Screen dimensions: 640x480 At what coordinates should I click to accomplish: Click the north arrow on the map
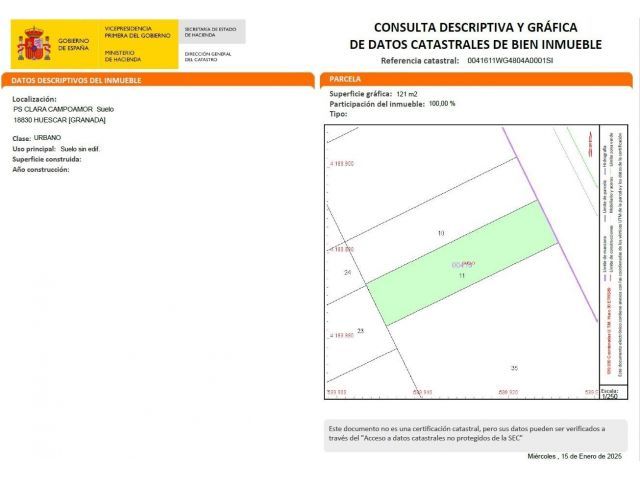point(590,143)
